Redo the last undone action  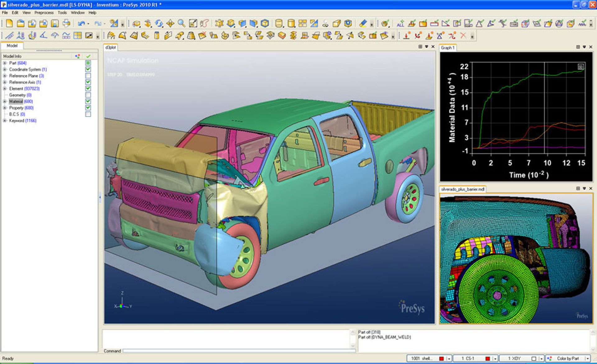(x=98, y=23)
